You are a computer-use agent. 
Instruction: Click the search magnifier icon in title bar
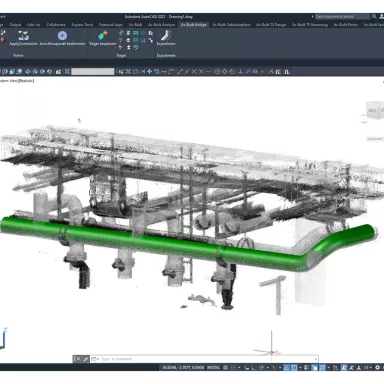(374, 16)
